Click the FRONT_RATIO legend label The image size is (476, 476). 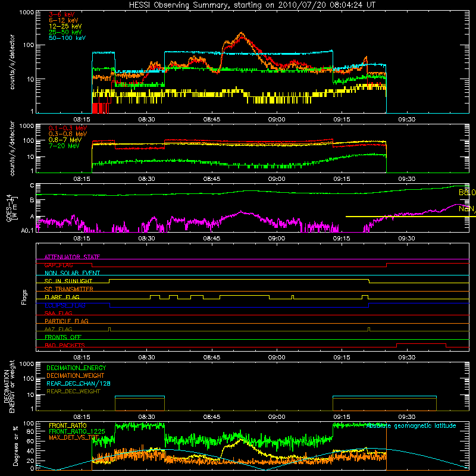coord(67,425)
